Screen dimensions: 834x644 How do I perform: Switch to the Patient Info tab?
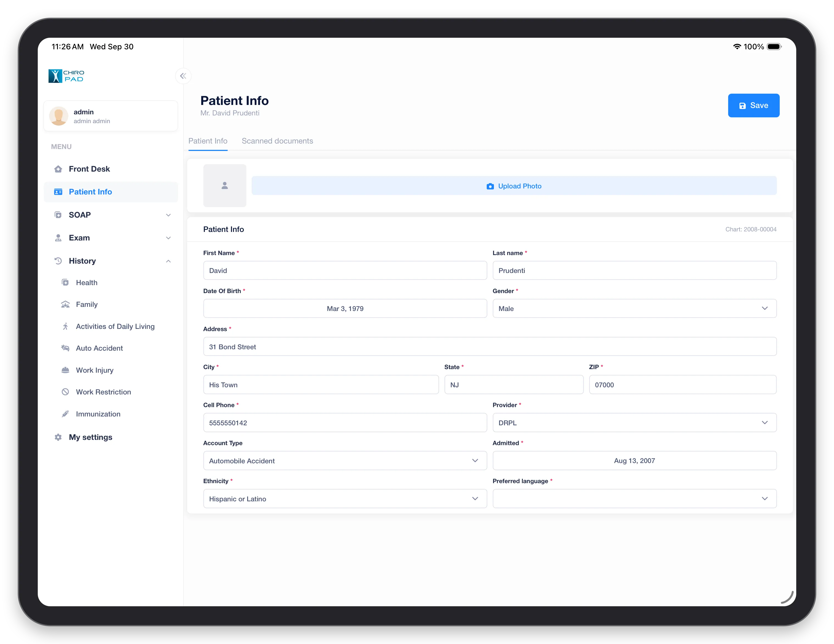click(208, 141)
